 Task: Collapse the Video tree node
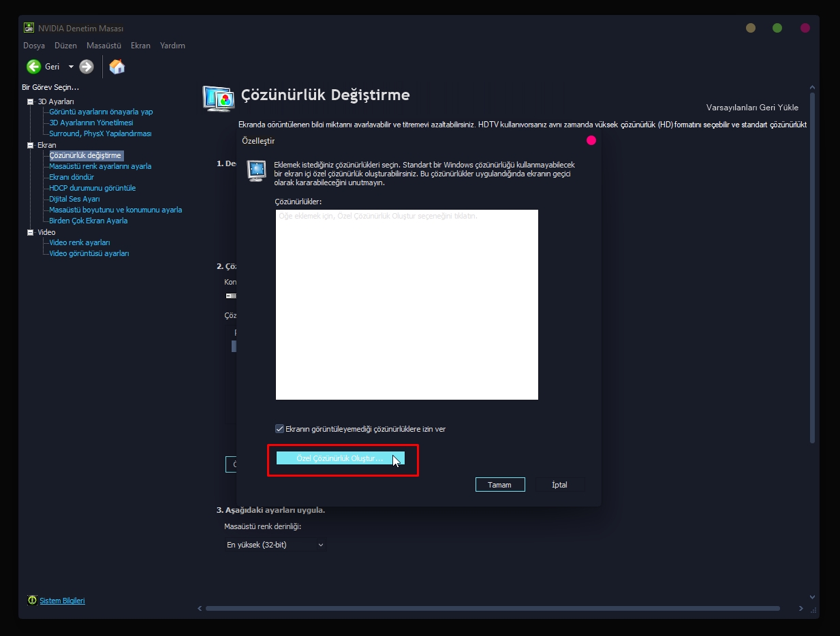(30, 232)
